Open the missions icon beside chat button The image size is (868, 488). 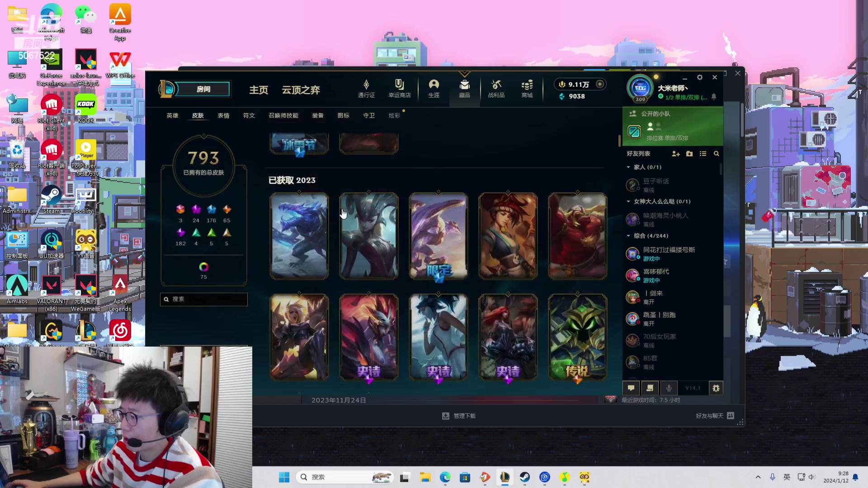coord(650,388)
